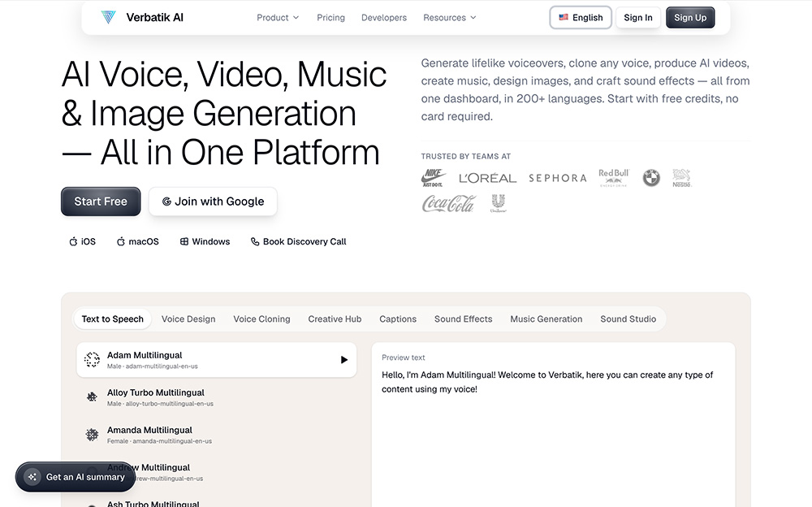The height and width of the screenshot is (507, 812).
Task: Click the Coca-Cola logo
Action: tap(448, 204)
